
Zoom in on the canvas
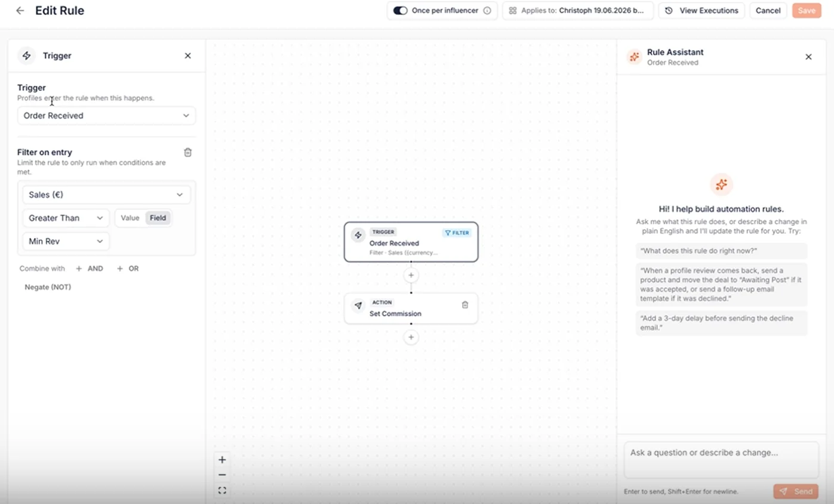pyautogui.click(x=222, y=460)
